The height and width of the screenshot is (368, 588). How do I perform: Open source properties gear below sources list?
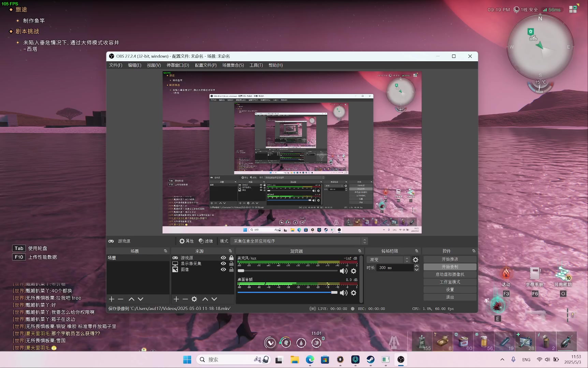pyautogui.click(x=194, y=299)
